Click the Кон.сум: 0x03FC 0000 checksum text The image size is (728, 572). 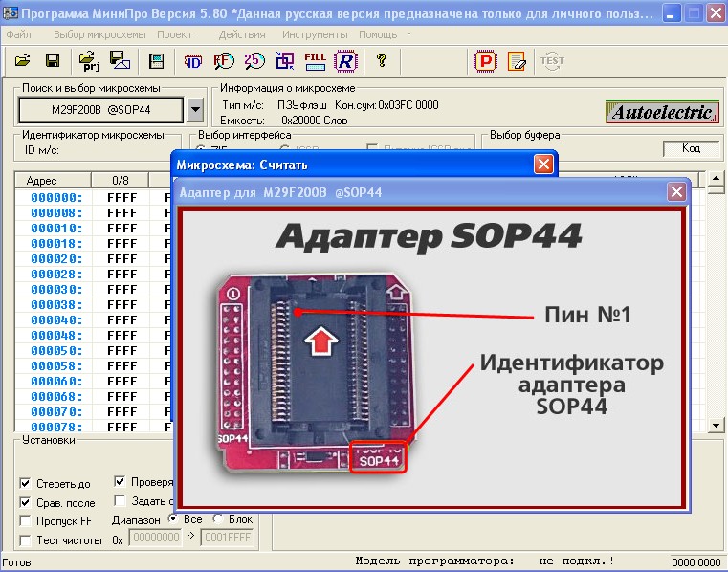386,105
